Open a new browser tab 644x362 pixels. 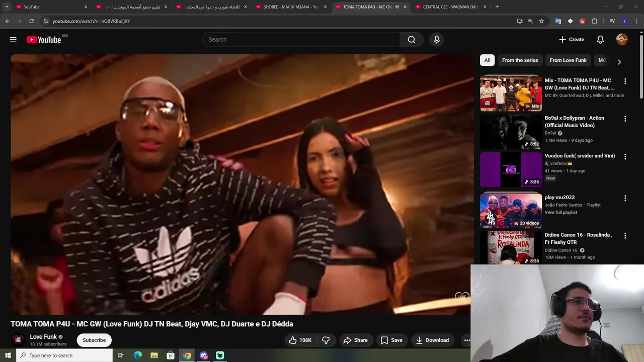click(497, 7)
